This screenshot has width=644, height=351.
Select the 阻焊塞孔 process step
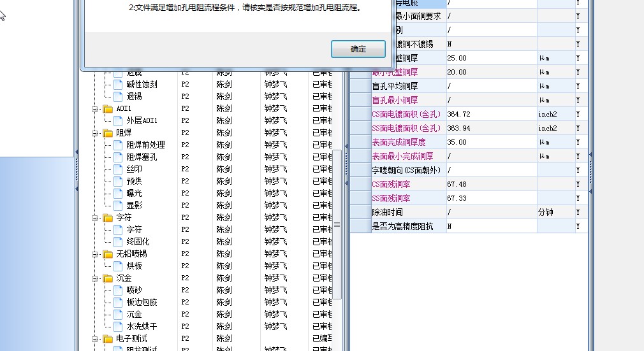142,157
